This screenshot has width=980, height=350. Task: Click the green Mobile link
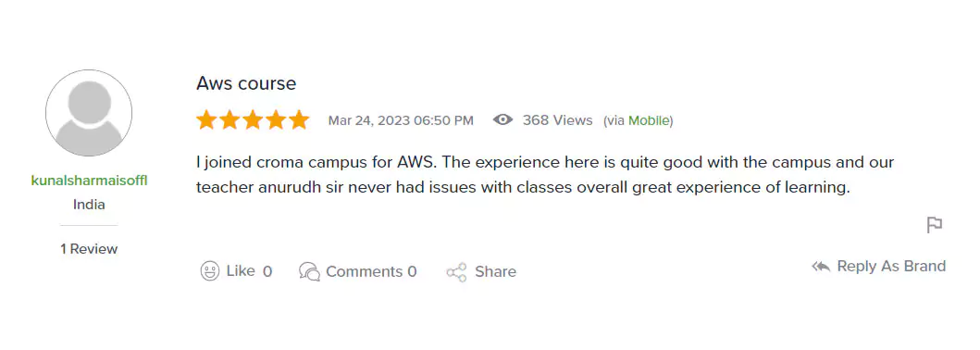(649, 120)
